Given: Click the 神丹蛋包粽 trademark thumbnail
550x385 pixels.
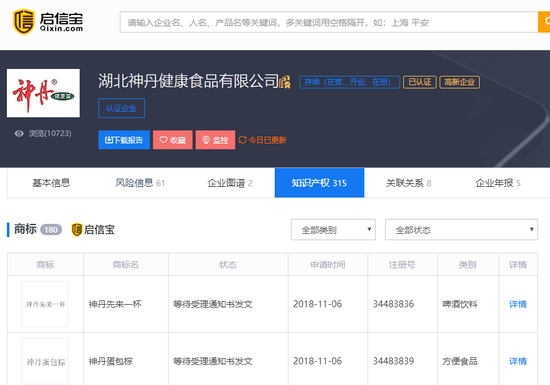Looking at the screenshot, I should pyautogui.click(x=45, y=361).
